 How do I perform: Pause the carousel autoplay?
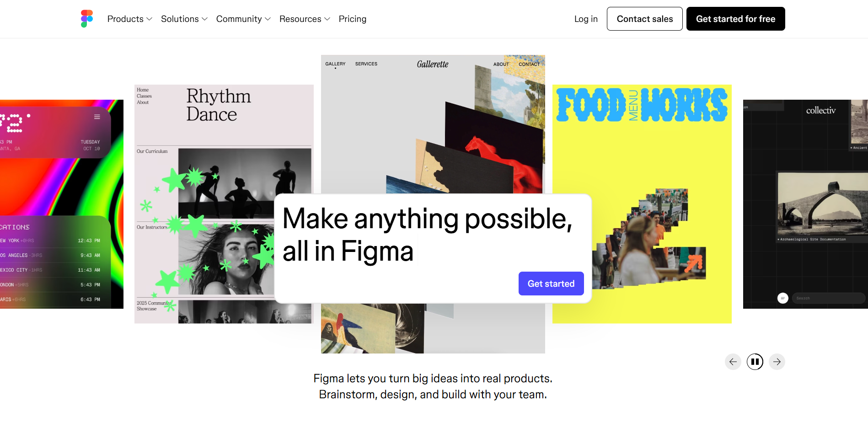755,362
